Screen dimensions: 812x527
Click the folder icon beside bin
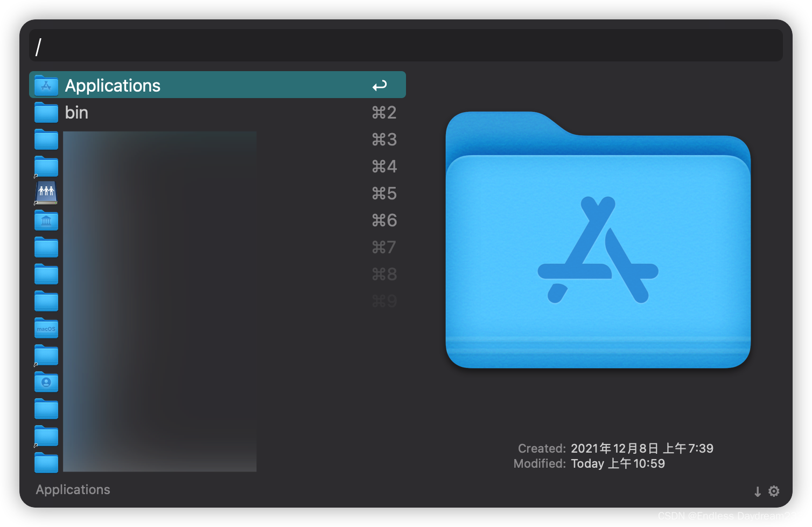click(x=46, y=112)
